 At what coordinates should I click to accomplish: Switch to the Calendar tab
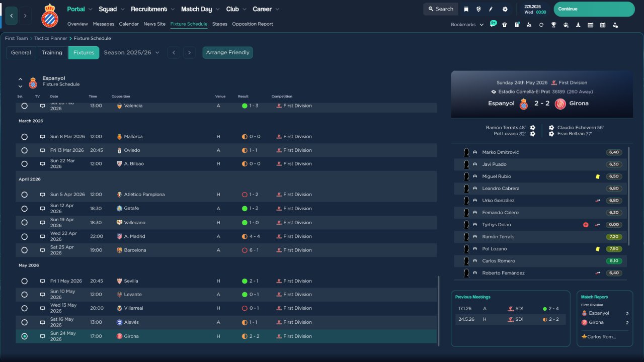129,24
